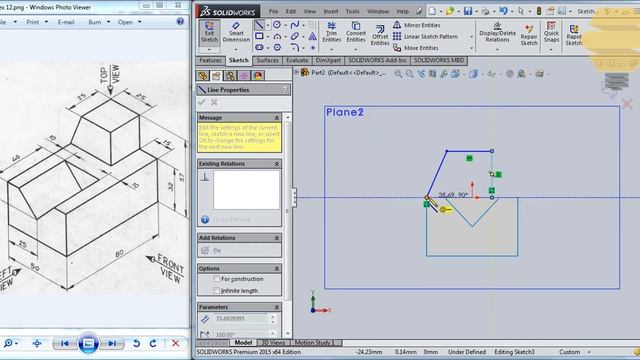The image size is (640, 360).
Task: Click the Play slide show button in Photo Viewer
Action: click(88, 343)
